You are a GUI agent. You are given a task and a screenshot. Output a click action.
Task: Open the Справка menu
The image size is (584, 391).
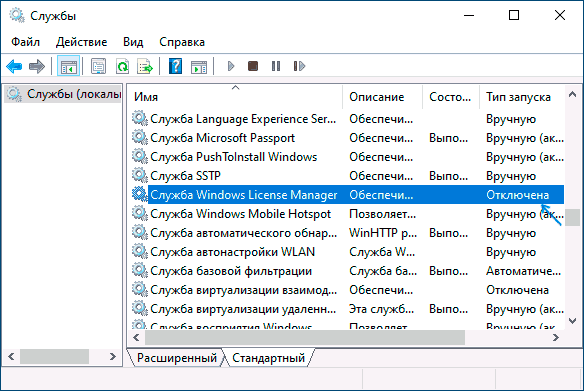[x=182, y=42]
